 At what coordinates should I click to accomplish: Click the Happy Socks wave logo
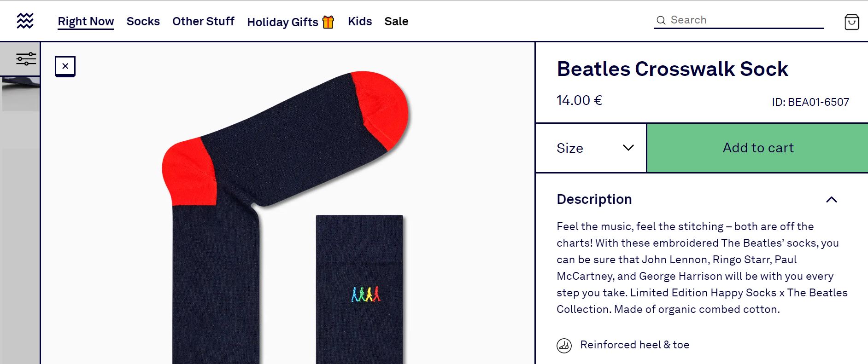[x=25, y=21]
